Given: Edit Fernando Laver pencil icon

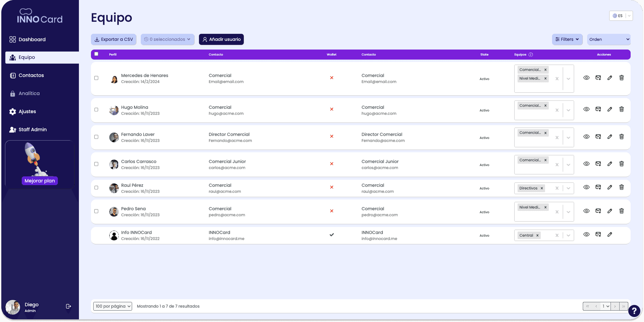Looking at the screenshot, I should point(610,137).
